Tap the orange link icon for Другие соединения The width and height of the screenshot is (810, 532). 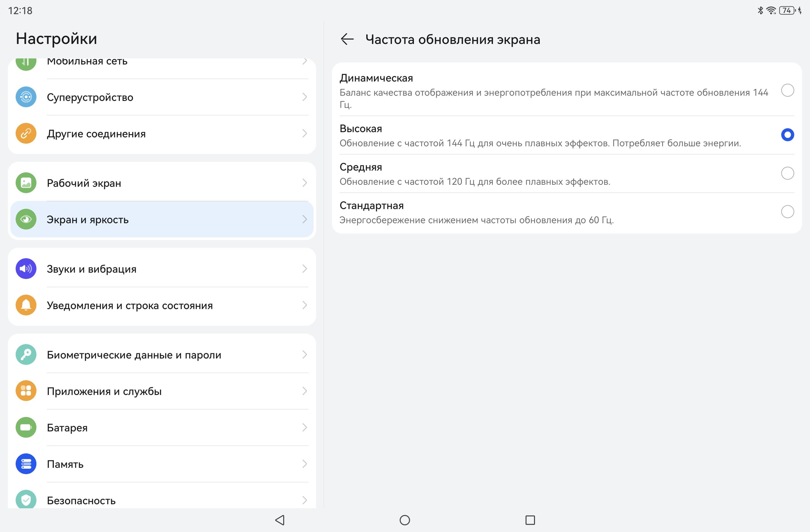pyautogui.click(x=26, y=134)
